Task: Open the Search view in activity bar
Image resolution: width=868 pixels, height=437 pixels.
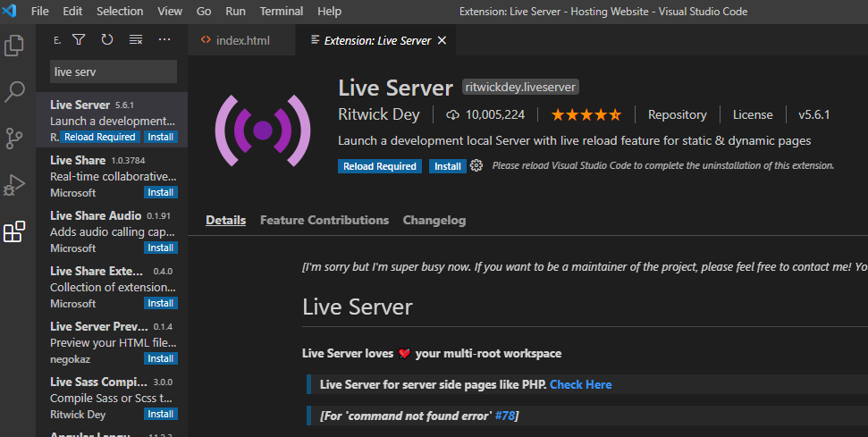Action: (14, 92)
